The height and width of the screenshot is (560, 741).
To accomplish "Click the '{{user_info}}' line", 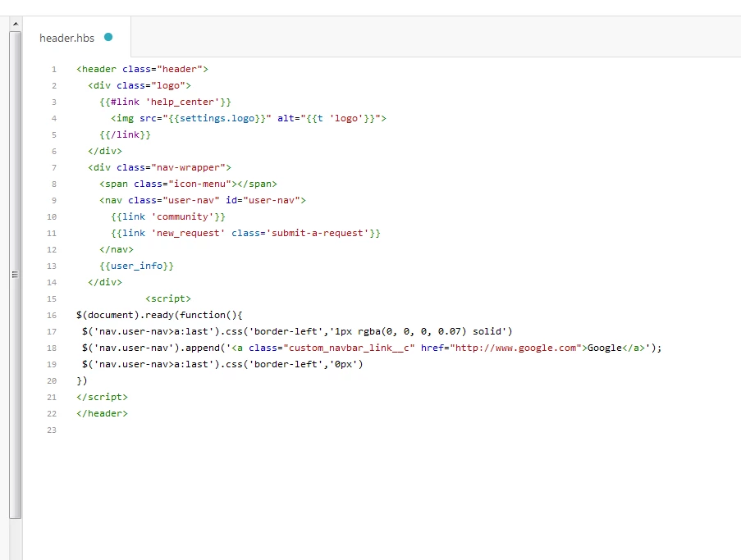I will tap(136, 266).
